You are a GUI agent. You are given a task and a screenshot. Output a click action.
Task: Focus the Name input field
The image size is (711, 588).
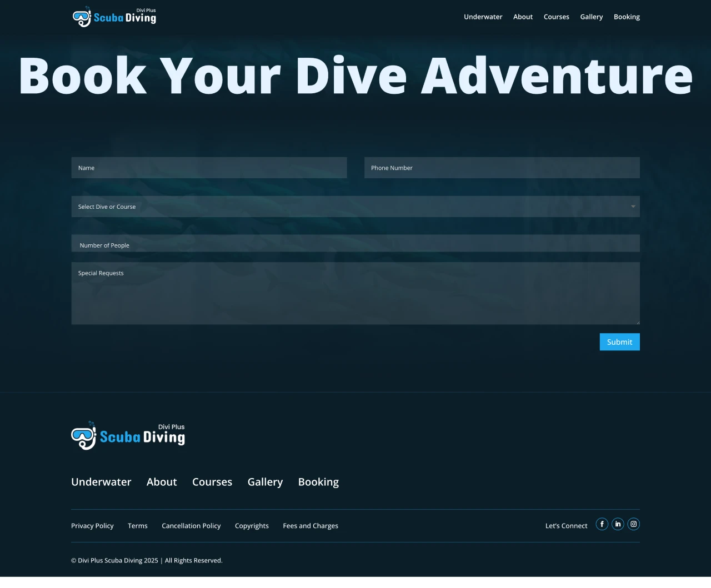[209, 168]
